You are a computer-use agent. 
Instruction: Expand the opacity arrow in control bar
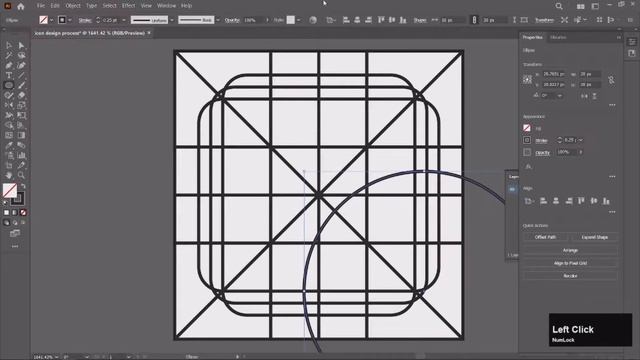(267, 20)
